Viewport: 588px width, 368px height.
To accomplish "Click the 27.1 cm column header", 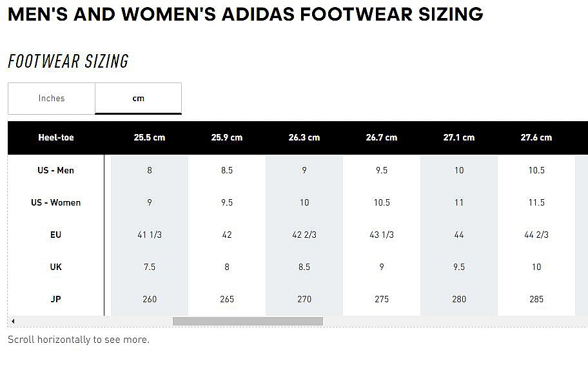I will pos(459,138).
